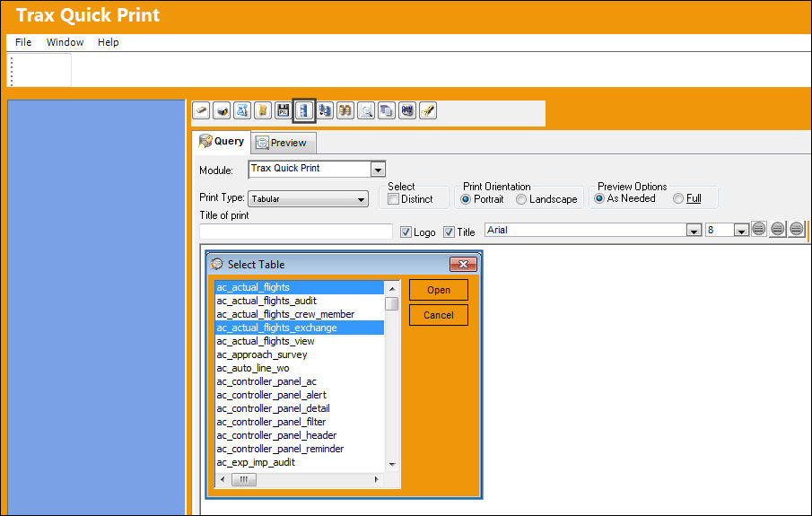
Task: Select ac_actual_flights table
Action: [300, 287]
